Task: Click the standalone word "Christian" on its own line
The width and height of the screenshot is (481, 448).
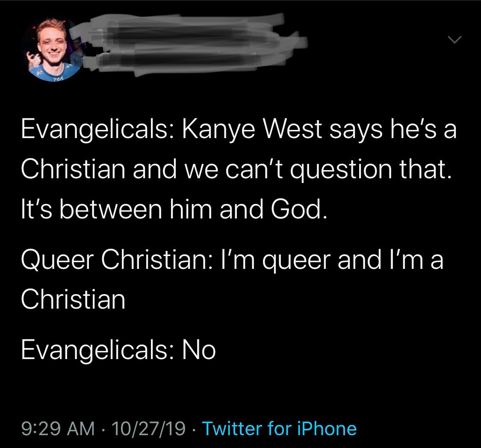Action: pyautogui.click(x=73, y=299)
